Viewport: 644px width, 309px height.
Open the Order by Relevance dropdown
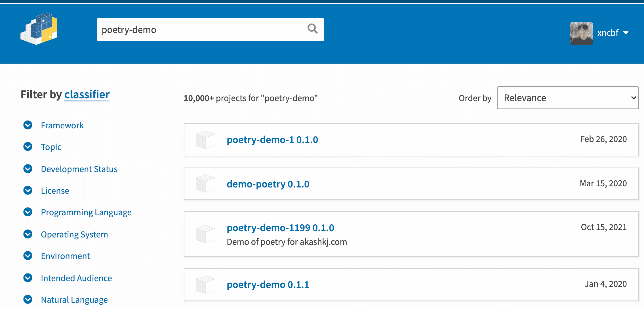[x=567, y=98]
